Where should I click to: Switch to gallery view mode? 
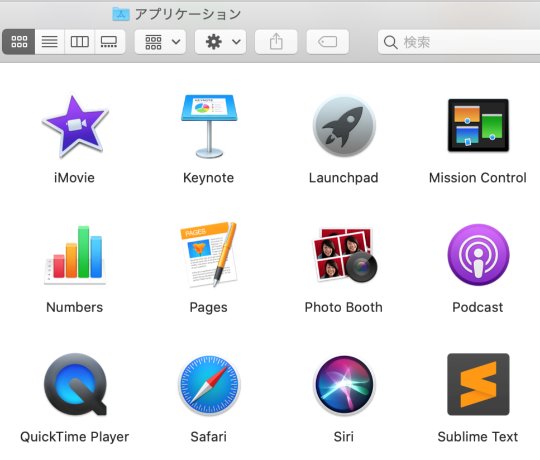click(110, 42)
